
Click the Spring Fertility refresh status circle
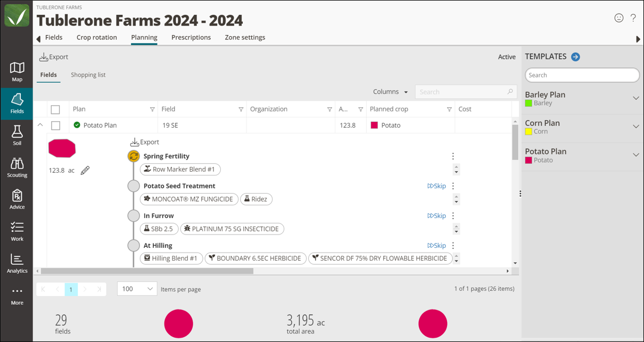click(x=134, y=156)
